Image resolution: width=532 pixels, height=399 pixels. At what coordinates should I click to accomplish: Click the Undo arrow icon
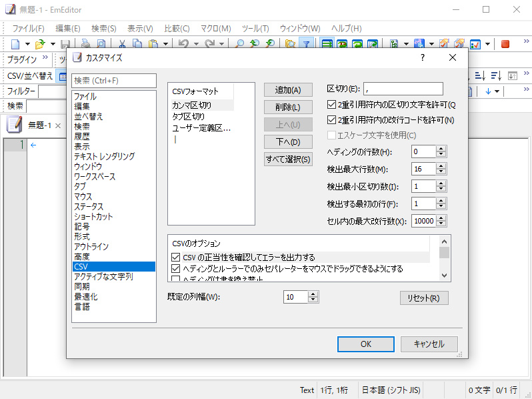click(183, 44)
